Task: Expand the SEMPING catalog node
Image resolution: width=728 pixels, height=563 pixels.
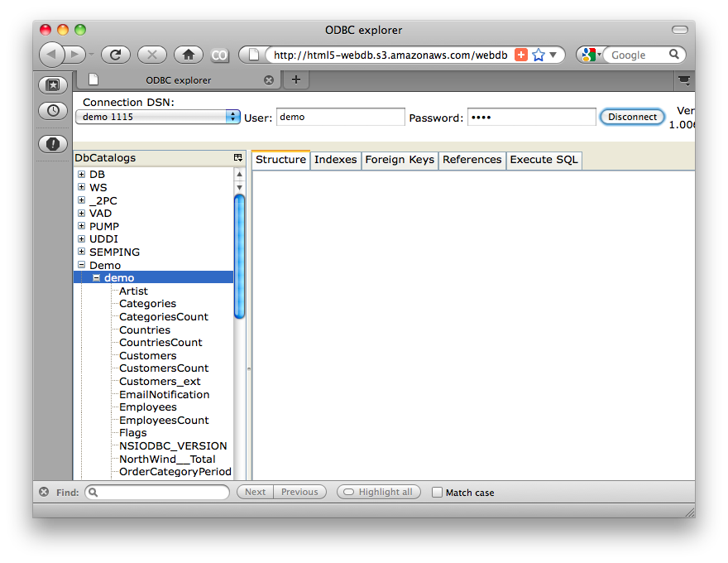Action: [82, 253]
